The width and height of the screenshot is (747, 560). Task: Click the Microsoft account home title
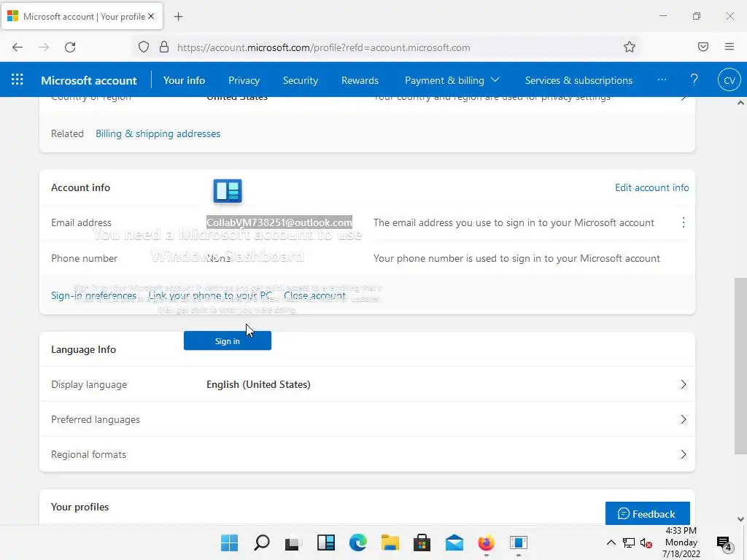tap(88, 80)
